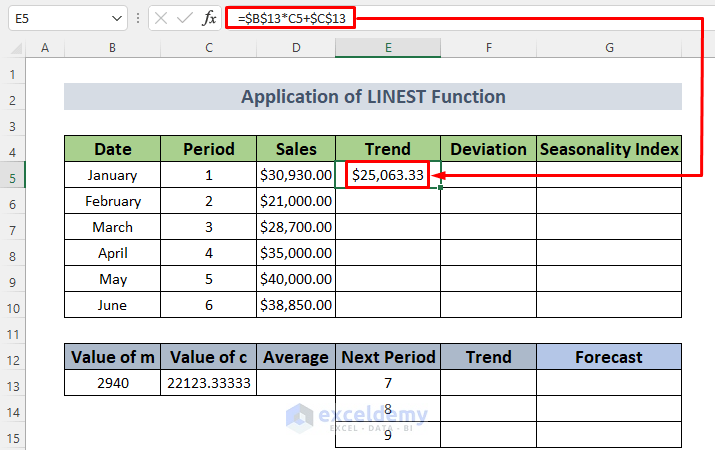Click the Trend cell with $25,063.33
The image size is (715, 450).
pos(388,175)
